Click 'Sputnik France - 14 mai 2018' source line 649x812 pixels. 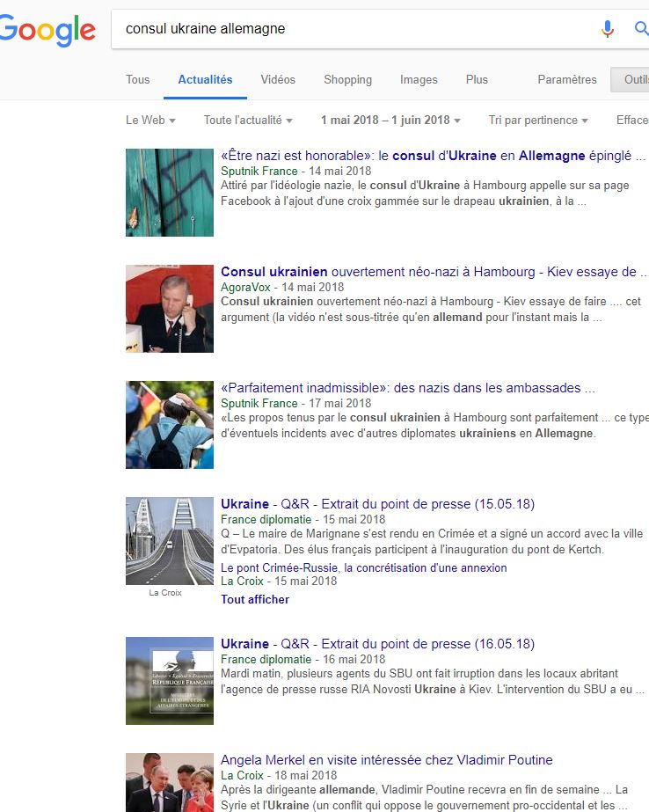click(x=296, y=171)
